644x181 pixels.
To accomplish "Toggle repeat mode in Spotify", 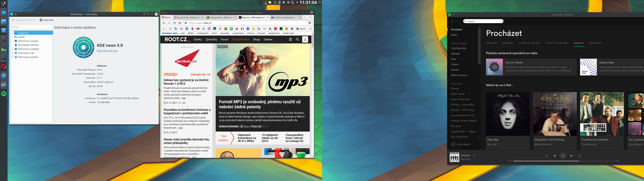I will click(x=579, y=156).
